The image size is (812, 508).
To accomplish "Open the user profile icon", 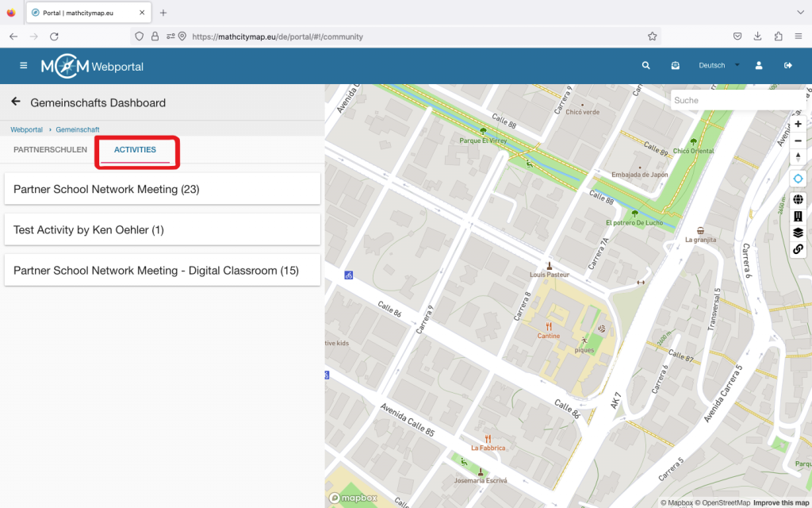I will click(x=759, y=66).
